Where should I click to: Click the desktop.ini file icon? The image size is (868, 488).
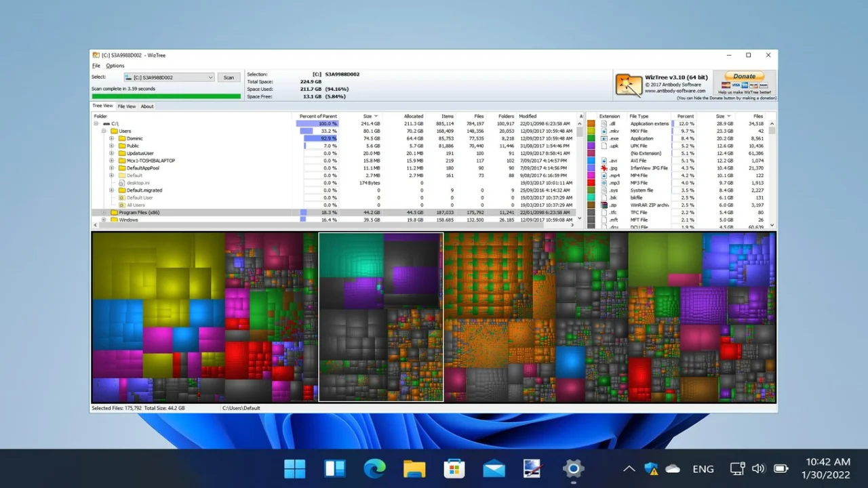tap(122, 183)
